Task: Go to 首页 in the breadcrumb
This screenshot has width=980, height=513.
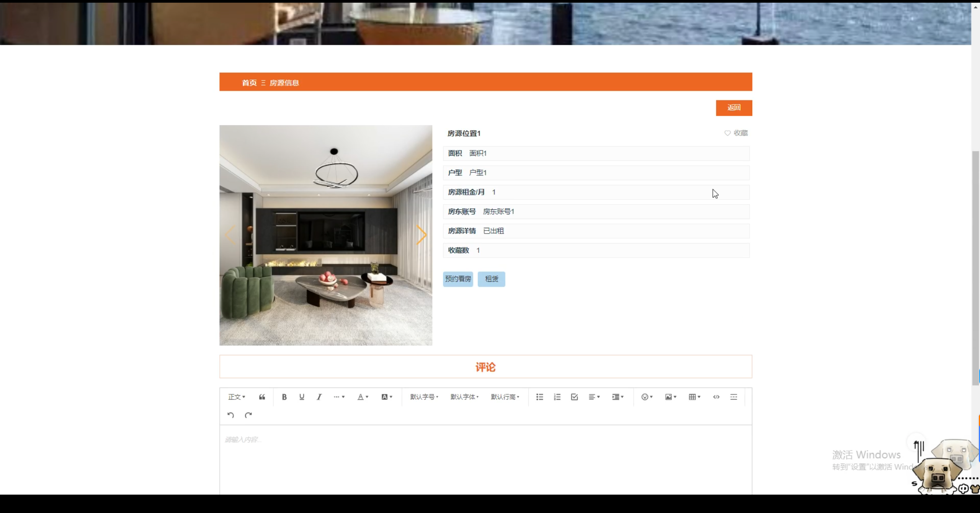Action: (249, 83)
